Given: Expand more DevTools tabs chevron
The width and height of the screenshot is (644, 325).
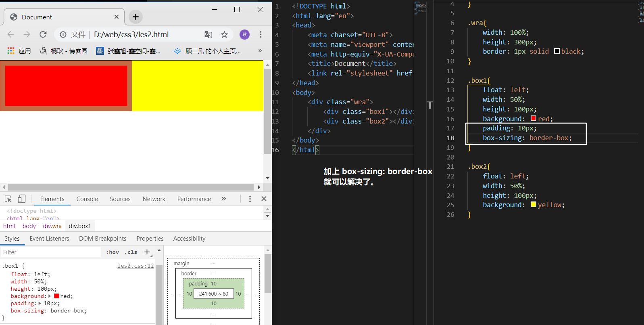Looking at the screenshot, I should [224, 199].
